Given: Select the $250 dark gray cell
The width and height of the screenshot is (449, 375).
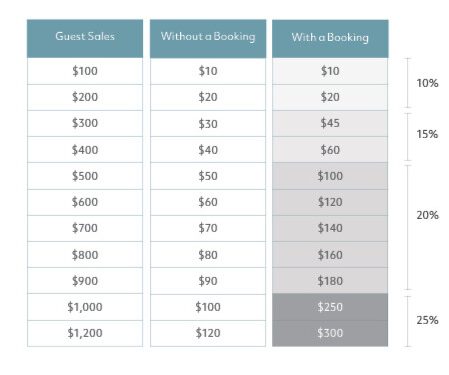Looking at the screenshot, I should (x=330, y=307).
